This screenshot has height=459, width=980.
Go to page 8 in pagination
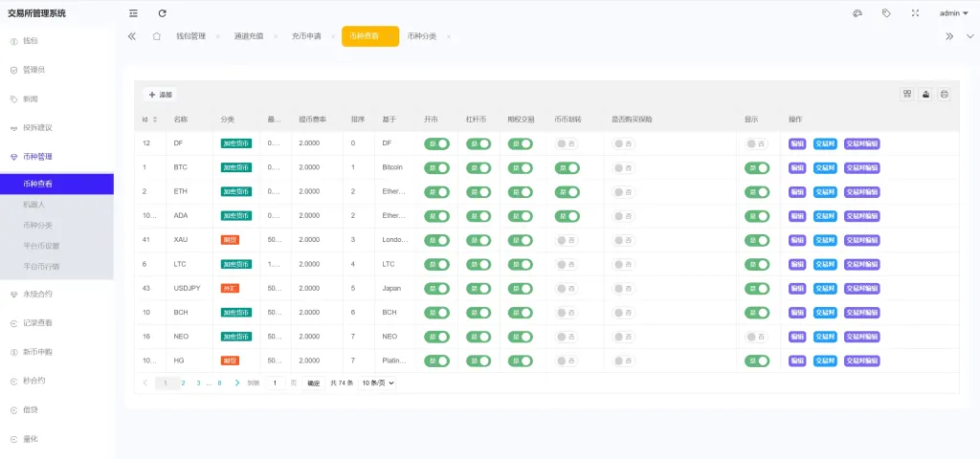tap(219, 382)
